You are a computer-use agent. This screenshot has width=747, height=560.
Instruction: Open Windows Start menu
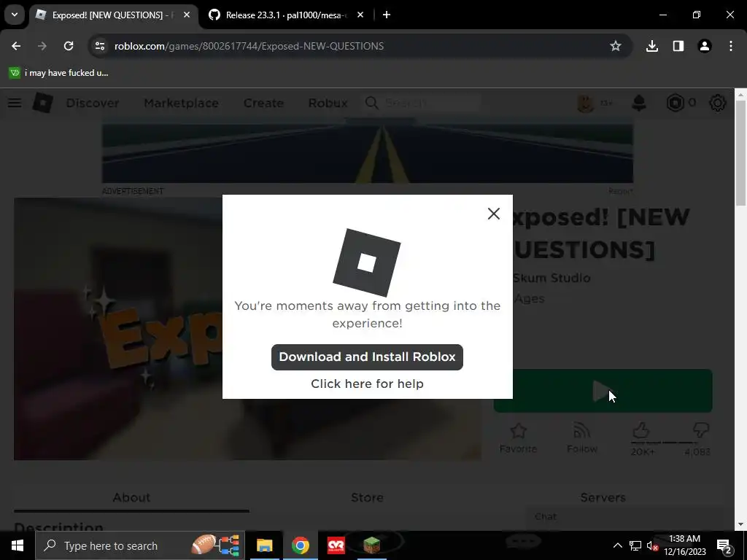[18, 545]
